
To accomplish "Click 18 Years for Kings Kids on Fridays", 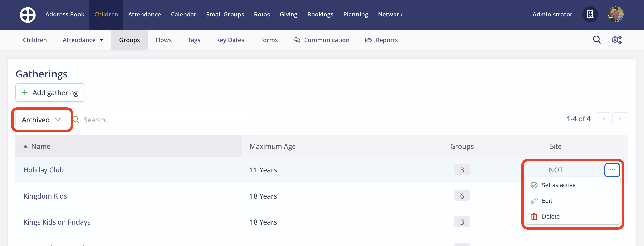I will point(263,222).
